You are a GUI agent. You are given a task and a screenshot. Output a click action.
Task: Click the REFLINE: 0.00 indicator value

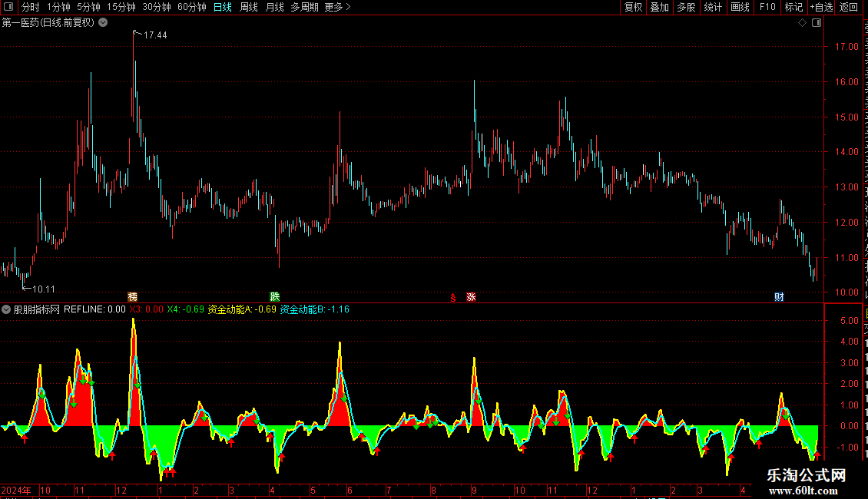(94, 309)
